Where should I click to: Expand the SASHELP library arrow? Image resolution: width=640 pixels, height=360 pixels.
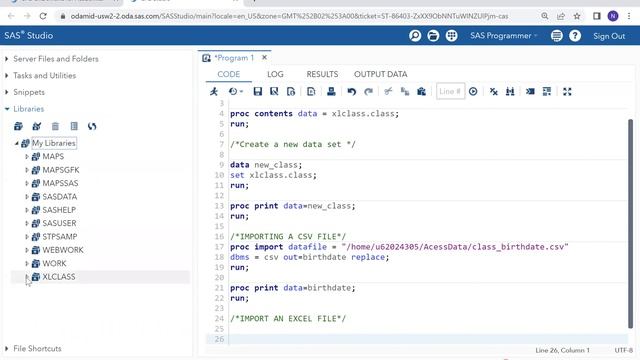27,210
